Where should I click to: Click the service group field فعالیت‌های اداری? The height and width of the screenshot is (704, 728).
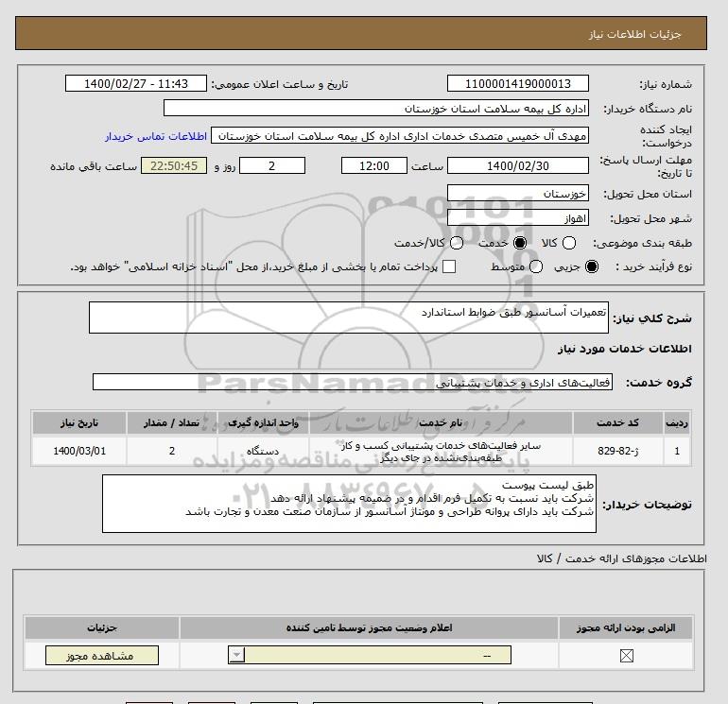coord(353,383)
